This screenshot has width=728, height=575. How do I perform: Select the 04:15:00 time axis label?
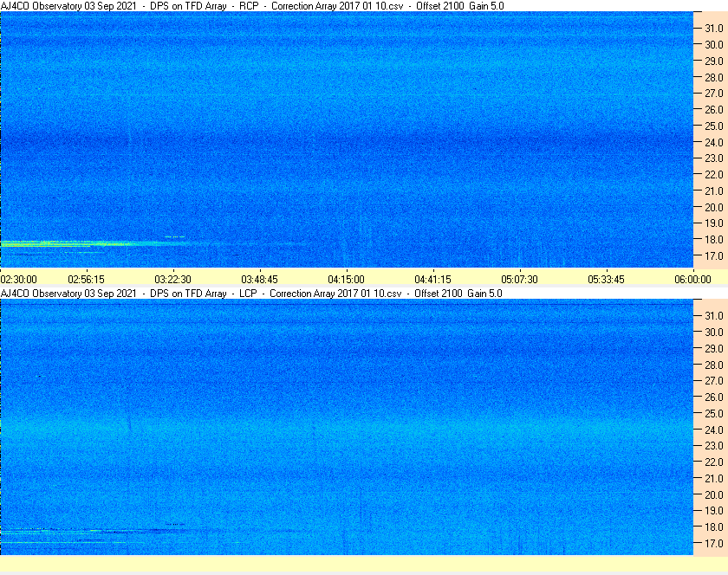point(347,280)
